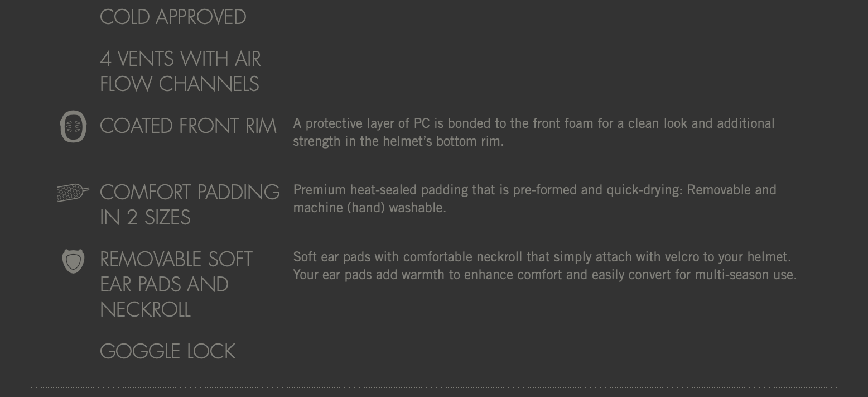Click the line starting 'Your ear pads add warmth'
The width and height of the screenshot is (868, 397).
545,275
